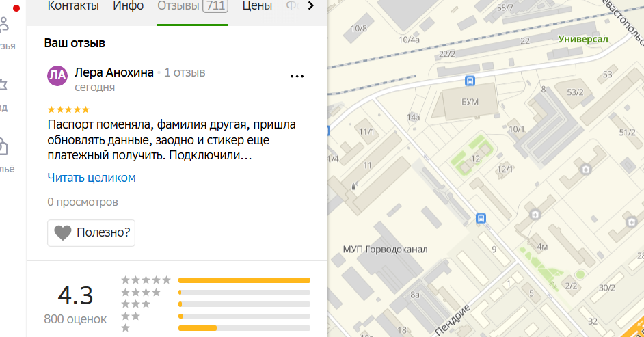
Task: Click the Пендрие street label
Action: pos(452,320)
